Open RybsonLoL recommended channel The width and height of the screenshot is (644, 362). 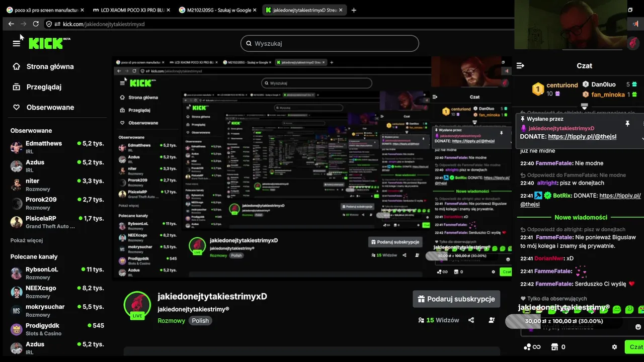(57, 273)
